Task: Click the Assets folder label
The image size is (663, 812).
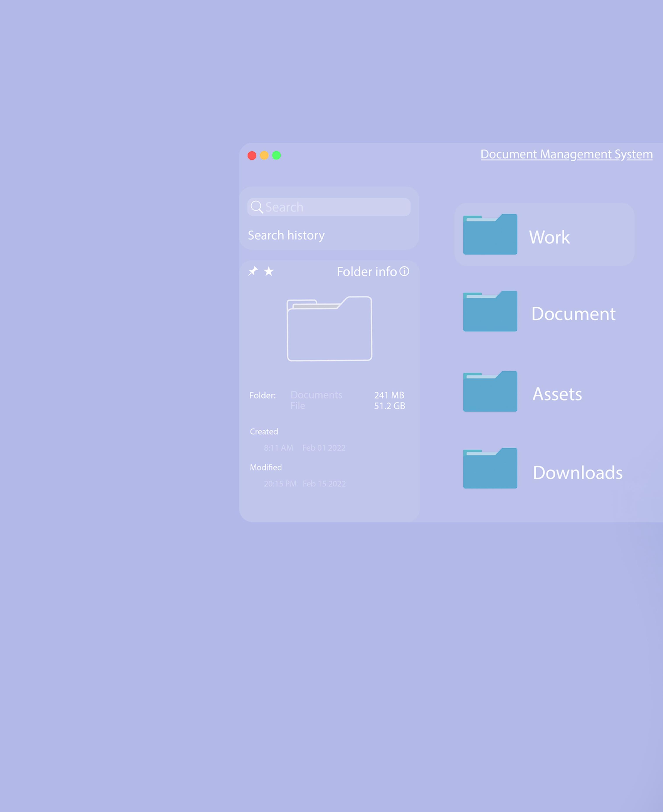Action: [x=557, y=394]
